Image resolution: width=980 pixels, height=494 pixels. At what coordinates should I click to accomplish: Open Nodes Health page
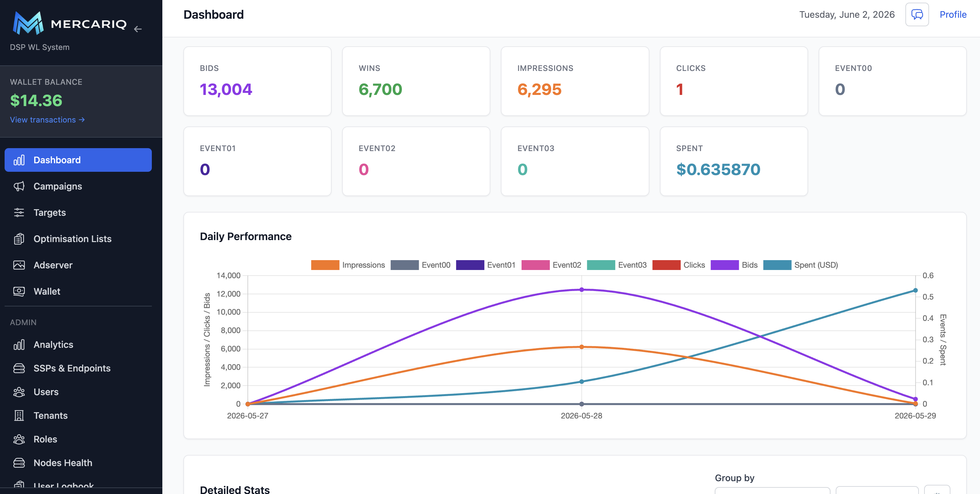(78, 463)
